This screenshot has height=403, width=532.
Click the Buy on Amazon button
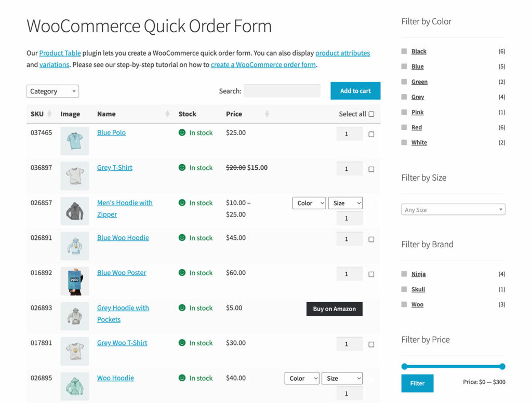(335, 309)
